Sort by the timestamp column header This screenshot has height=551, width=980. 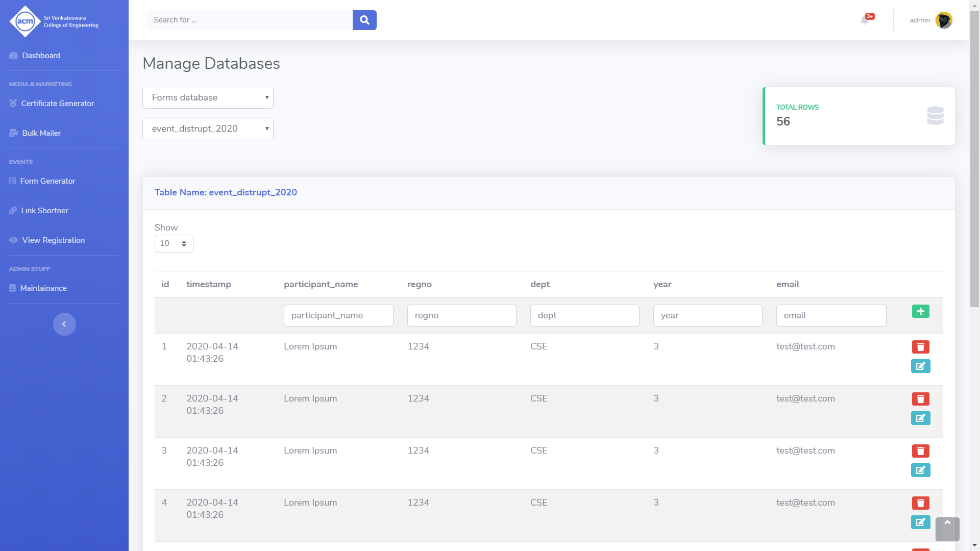[208, 284]
